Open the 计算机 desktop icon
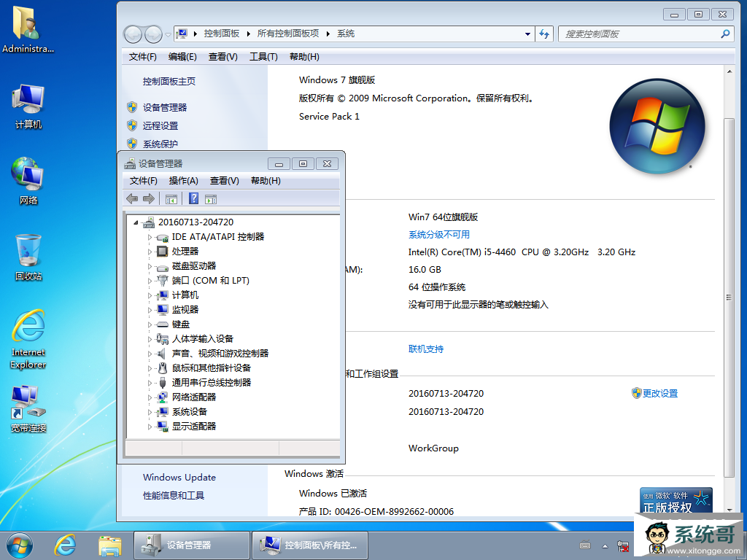Image resolution: width=747 pixels, height=560 pixels. pos(28,106)
